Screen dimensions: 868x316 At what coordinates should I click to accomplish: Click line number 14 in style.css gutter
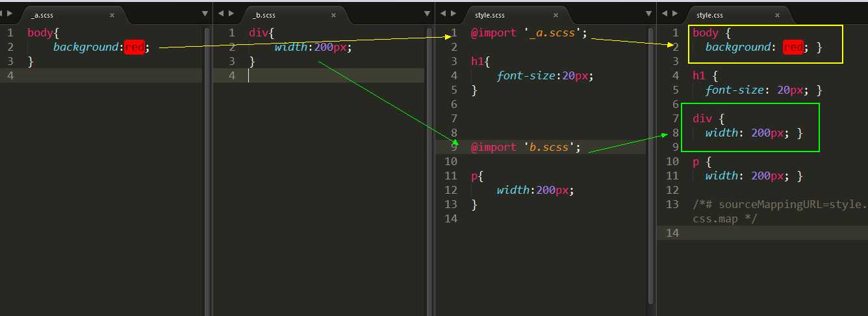point(672,233)
